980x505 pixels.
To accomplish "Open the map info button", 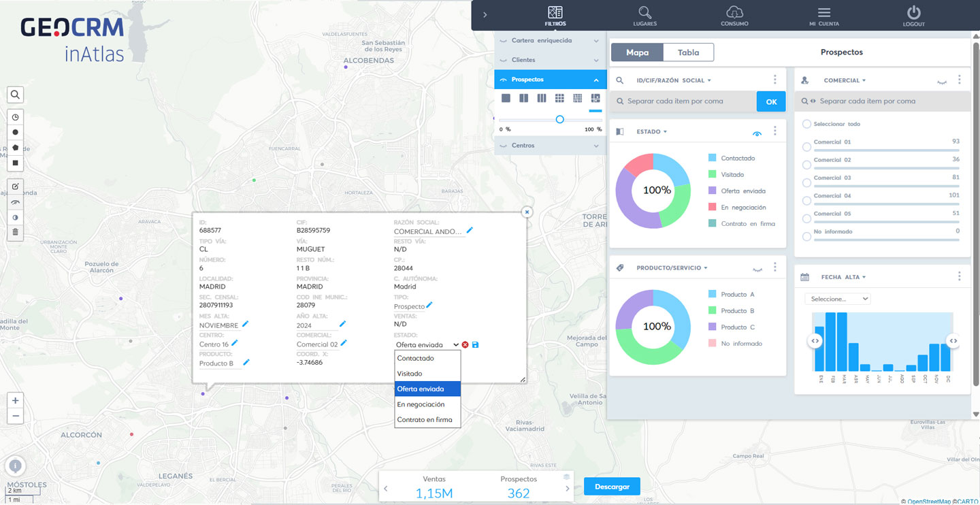I will (x=15, y=466).
